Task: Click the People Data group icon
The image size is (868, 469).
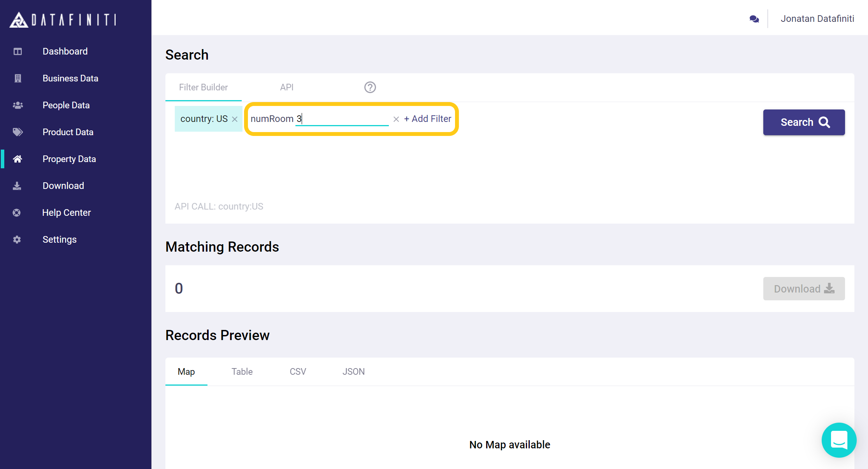Action: tap(18, 105)
